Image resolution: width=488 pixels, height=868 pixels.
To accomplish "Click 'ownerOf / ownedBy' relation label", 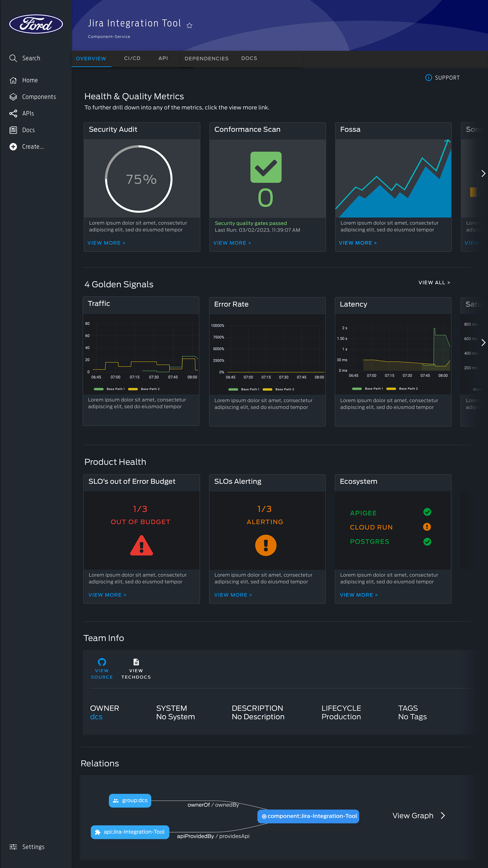I will pyautogui.click(x=213, y=805).
